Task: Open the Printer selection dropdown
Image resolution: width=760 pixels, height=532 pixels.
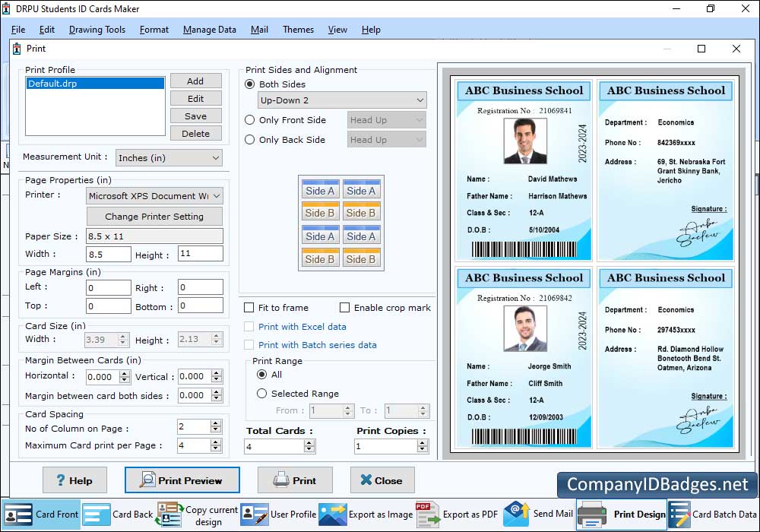Action: tap(154, 196)
